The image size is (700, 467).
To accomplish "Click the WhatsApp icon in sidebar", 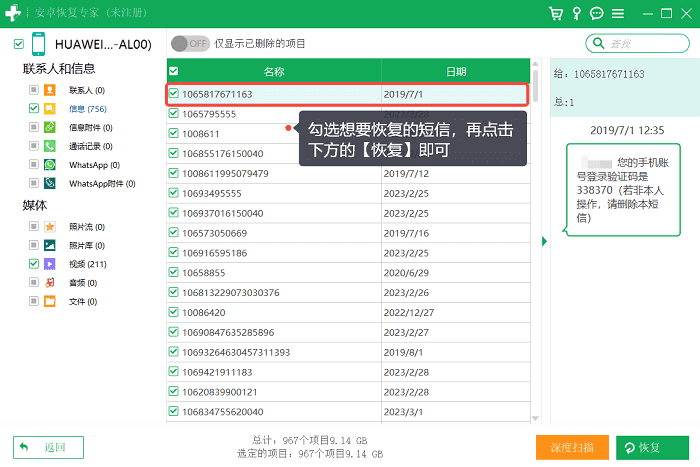I will [50, 165].
